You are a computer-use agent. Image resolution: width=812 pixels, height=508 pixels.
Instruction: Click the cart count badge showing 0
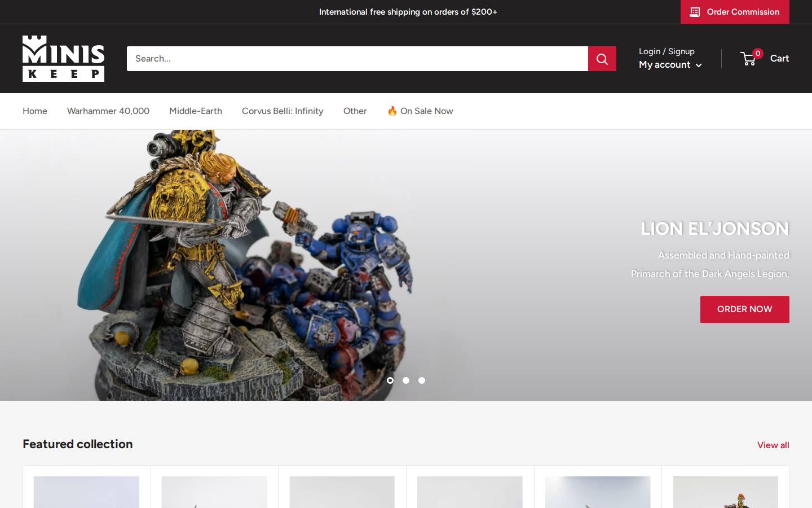tap(758, 54)
